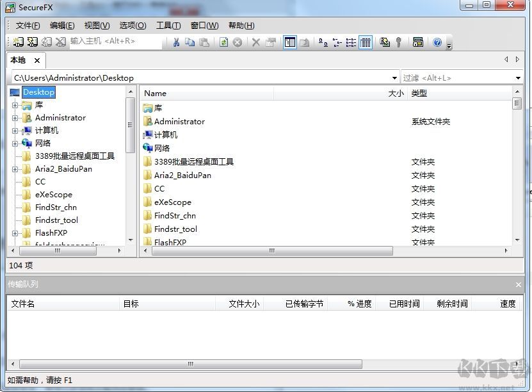
Task: Open the 编辑(E) menu
Action: point(62,26)
